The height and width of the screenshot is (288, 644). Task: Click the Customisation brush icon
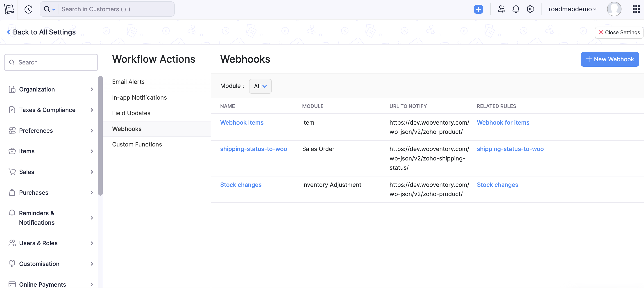coord(12,264)
